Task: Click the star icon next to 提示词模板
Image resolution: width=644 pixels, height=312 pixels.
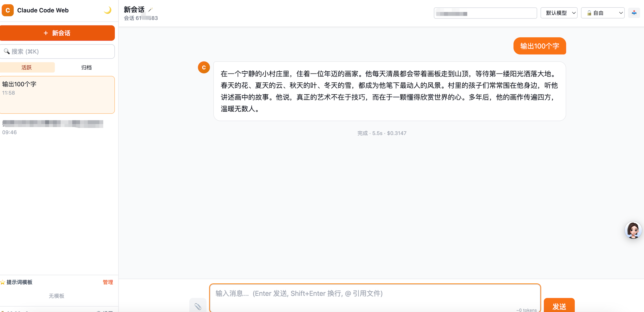Action: [3, 282]
